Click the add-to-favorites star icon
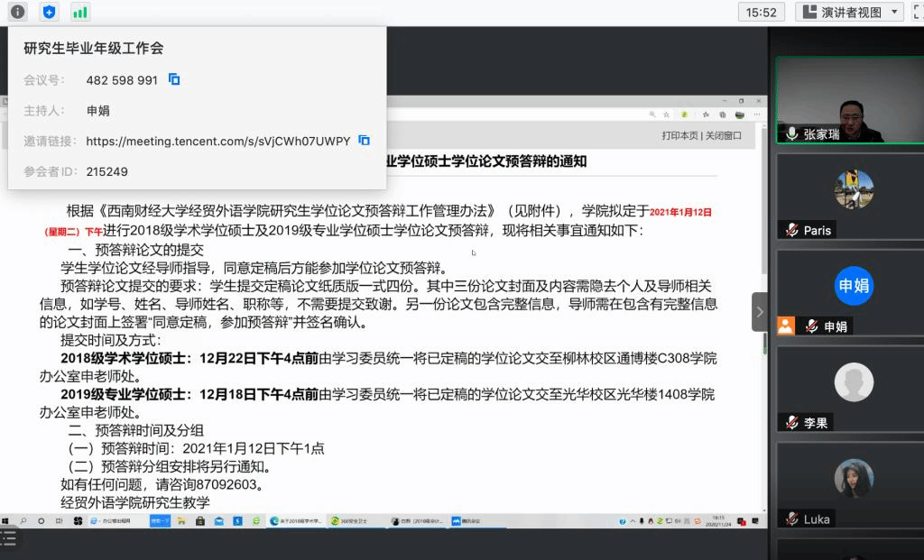This screenshot has height=560, width=924. pos(667,115)
